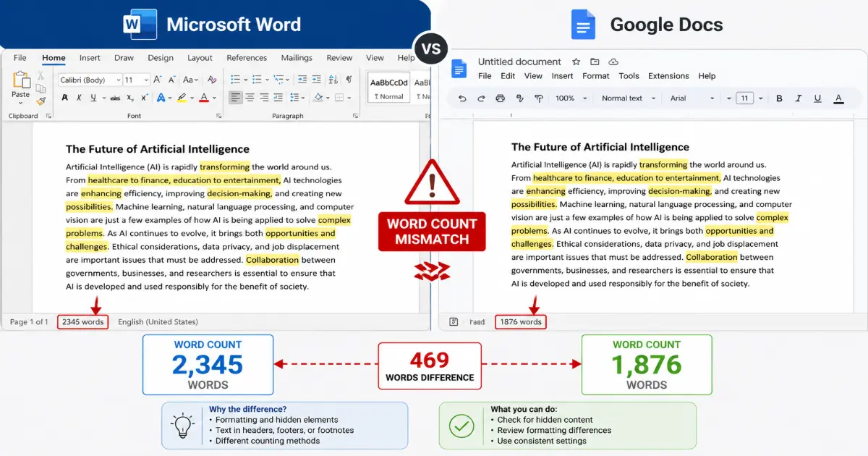This screenshot has height=456, width=868.
Task: Select the Format Painter in the Clipboard group
Action: pos(41,101)
